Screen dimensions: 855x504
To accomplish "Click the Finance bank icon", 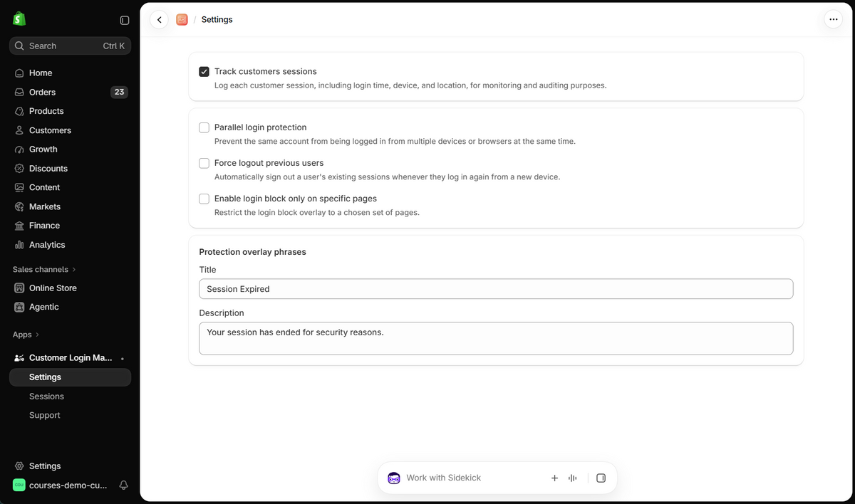I will (x=20, y=226).
